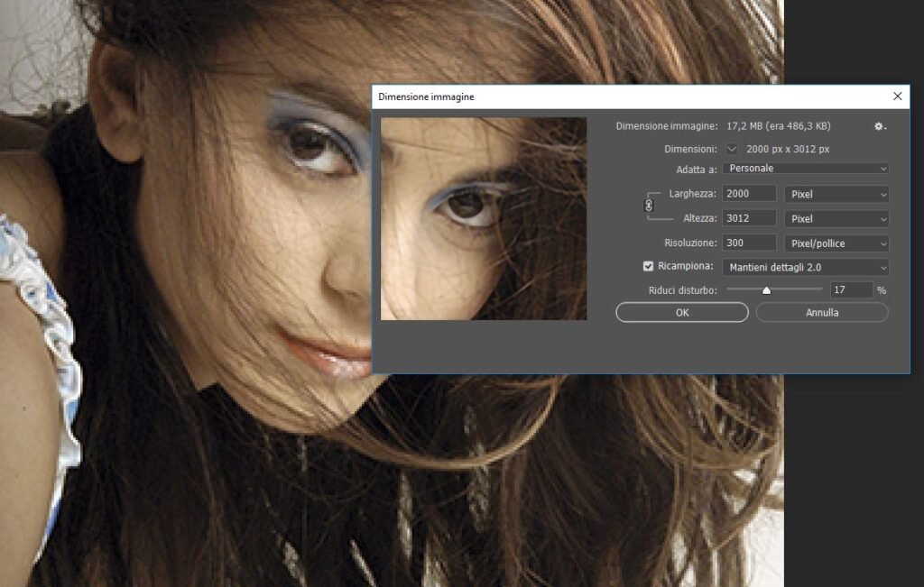Image resolution: width=924 pixels, height=587 pixels.
Task: Uncheck the Ricampiona checkbox
Action: point(648,266)
